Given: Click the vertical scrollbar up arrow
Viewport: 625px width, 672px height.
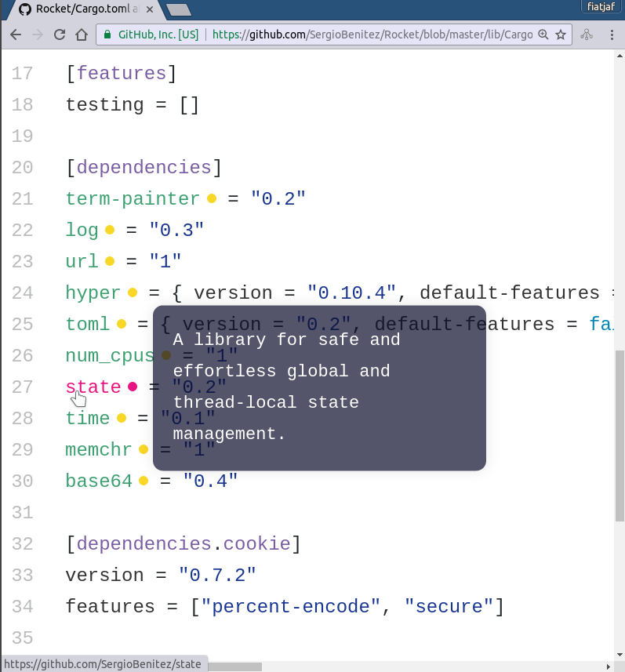Looking at the screenshot, I should [620, 56].
